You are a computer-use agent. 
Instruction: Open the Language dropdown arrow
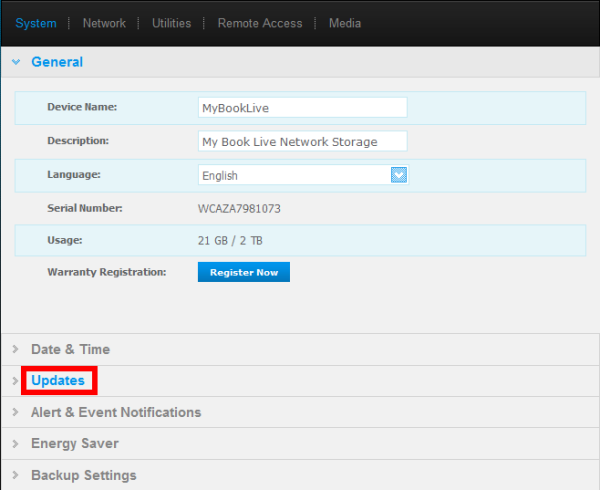399,175
